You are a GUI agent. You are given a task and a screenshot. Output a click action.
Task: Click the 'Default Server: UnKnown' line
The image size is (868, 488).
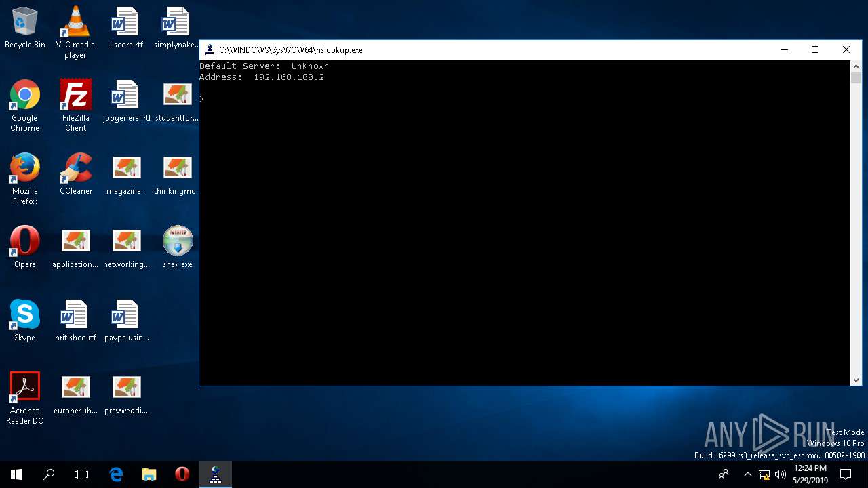pyautogui.click(x=264, y=66)
